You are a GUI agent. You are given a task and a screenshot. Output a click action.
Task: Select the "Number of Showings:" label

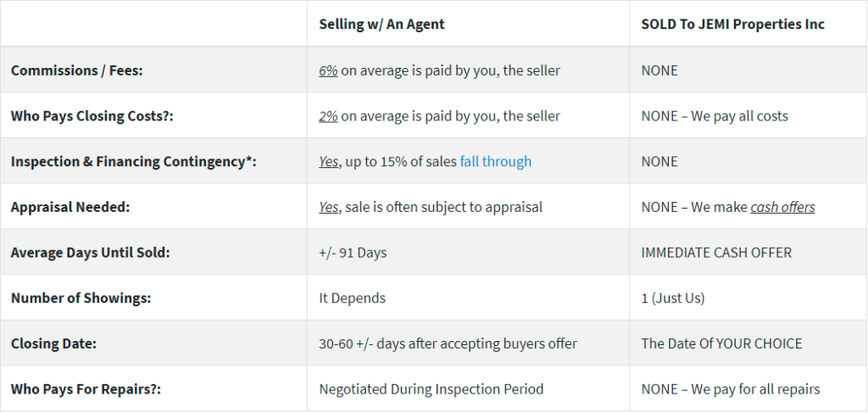tap(81, 298)
